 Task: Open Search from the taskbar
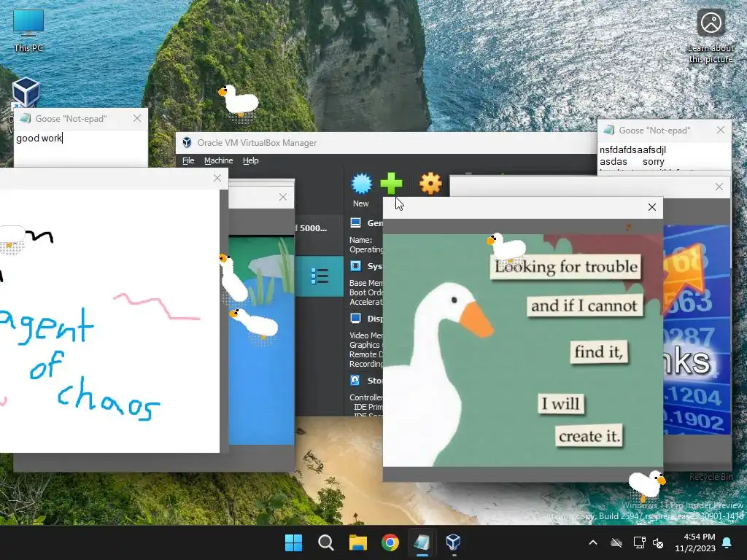[326, 542]
